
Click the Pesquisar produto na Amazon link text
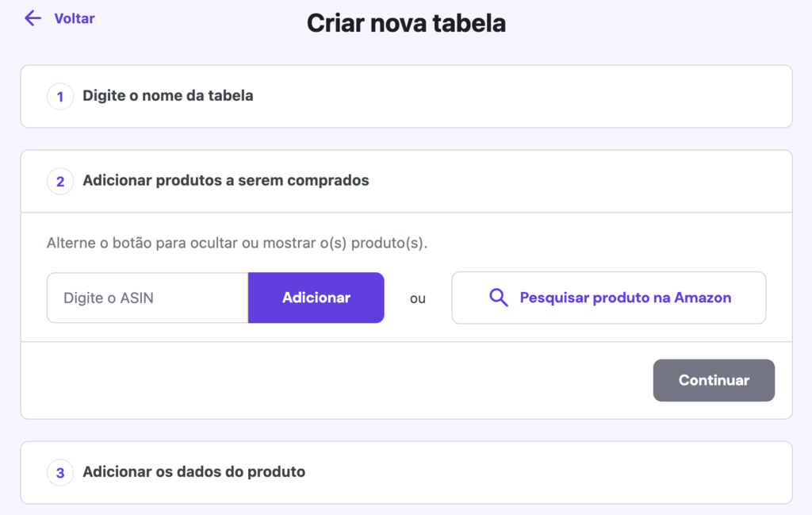click(625, 298)
